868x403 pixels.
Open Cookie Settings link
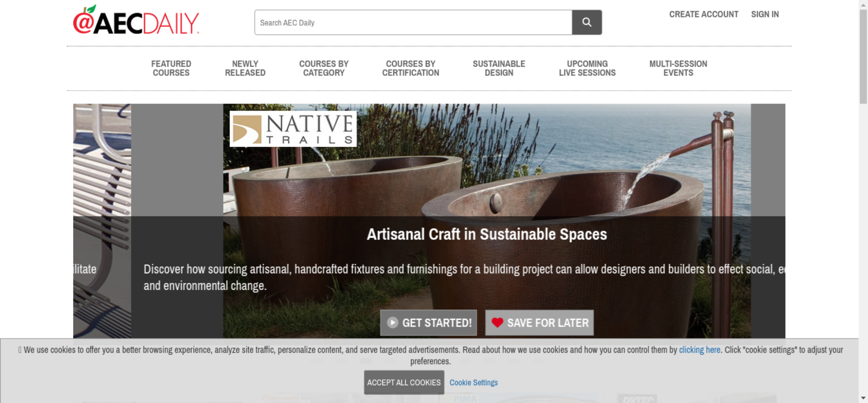[473, 383]
